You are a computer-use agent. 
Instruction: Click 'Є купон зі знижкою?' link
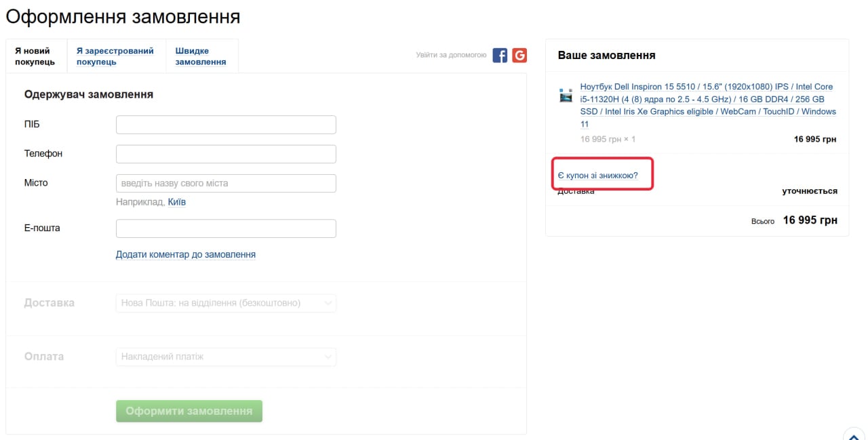coord(597,176)
